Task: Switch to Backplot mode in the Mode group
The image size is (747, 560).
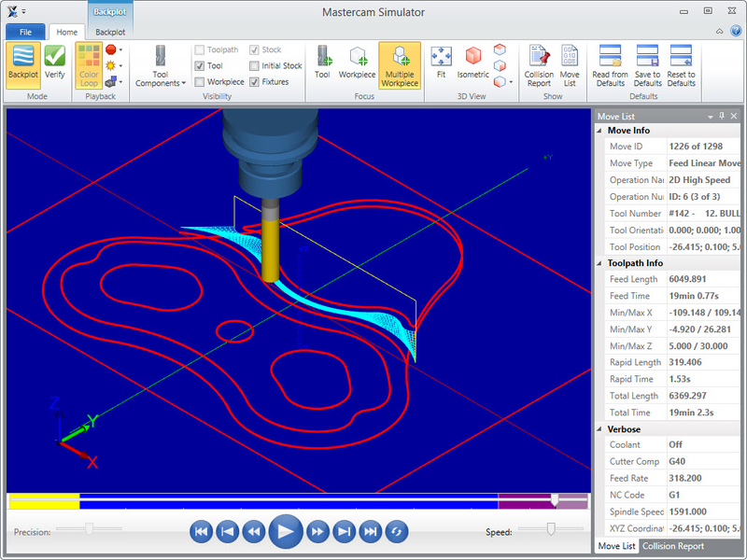Action: click(x=22, y=65)
